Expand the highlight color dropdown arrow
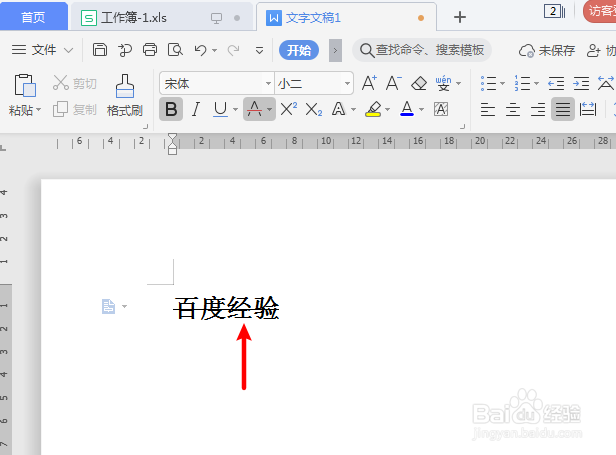The height and width of the screenshot is (455, 616). [x=387, y=110]
